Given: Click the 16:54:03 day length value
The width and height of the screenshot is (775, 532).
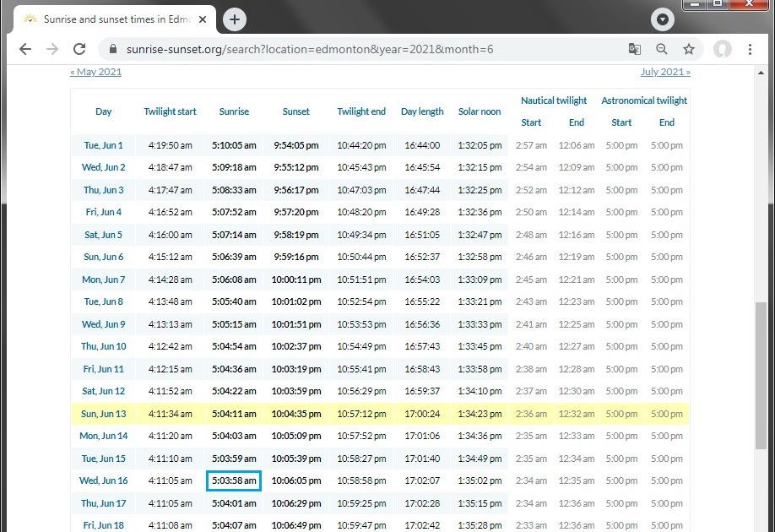Looking at the screenshot, I should 422,280.
